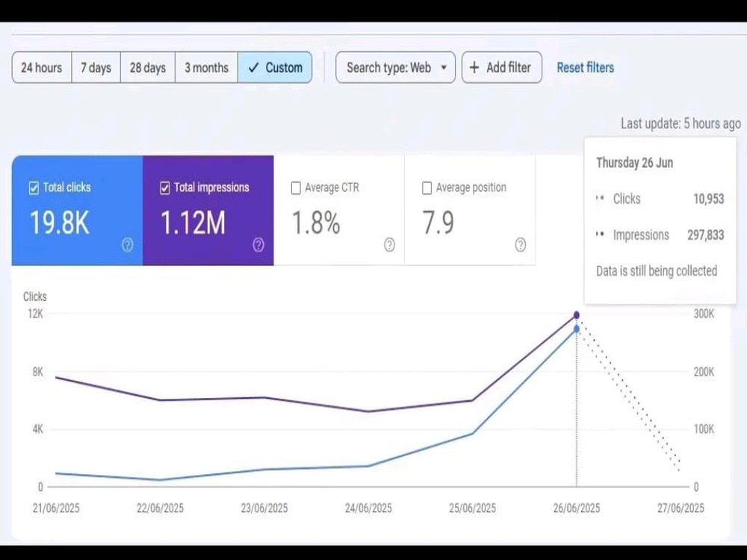Click the 24/06/2025 axis date label
747x560 pixels.
coord(368,508)
